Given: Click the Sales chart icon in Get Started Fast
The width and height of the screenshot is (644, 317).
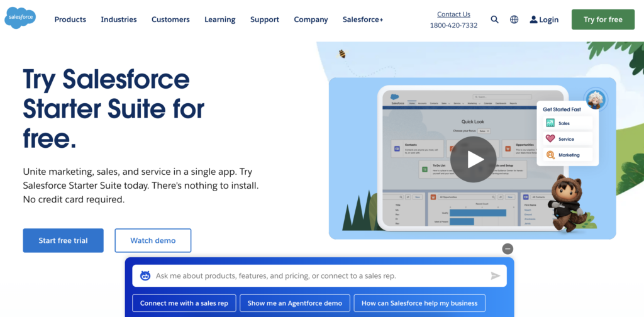Looking at the screenshot, I should [550, 123].
